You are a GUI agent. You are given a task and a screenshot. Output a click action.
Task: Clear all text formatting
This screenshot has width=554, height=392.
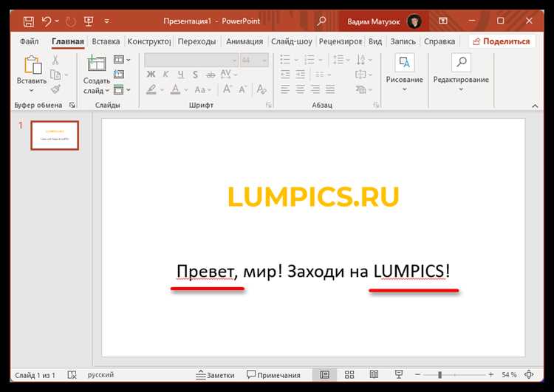[x=261, y=89]
